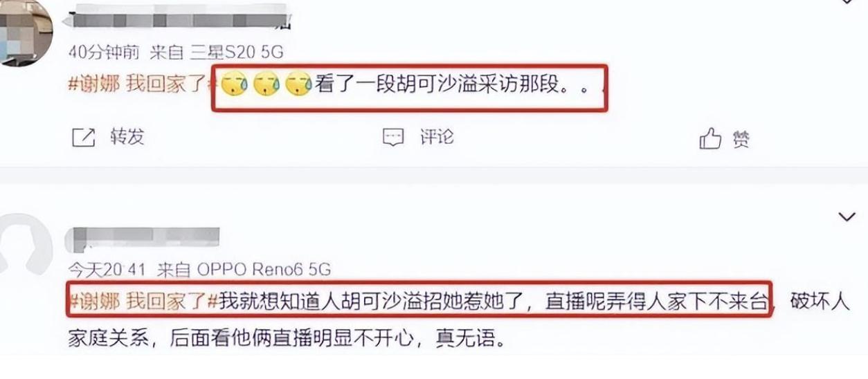The height and width of the screenshot is (379, 868).
Task: Click the first crying emoji in the post
Action: click(x=235, y=86)
